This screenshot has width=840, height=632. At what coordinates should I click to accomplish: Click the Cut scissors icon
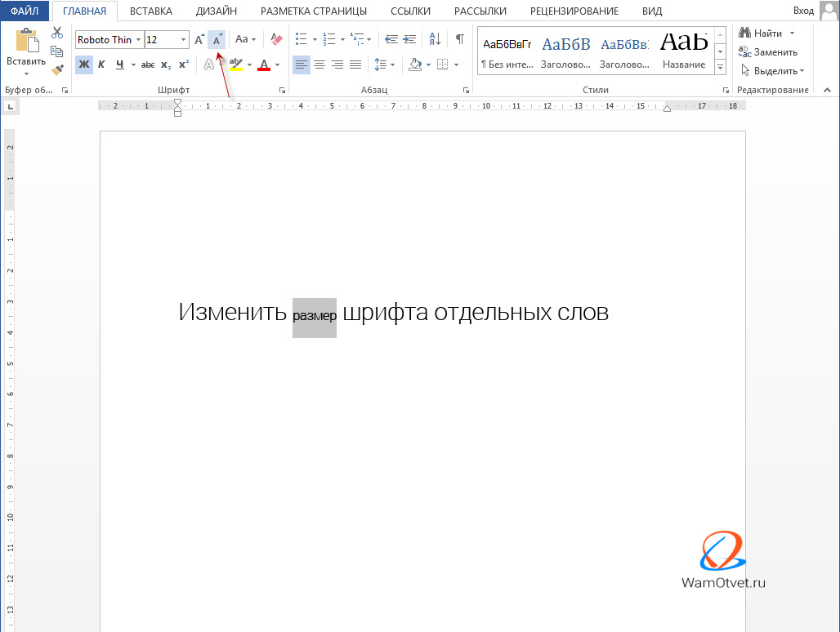57,33
